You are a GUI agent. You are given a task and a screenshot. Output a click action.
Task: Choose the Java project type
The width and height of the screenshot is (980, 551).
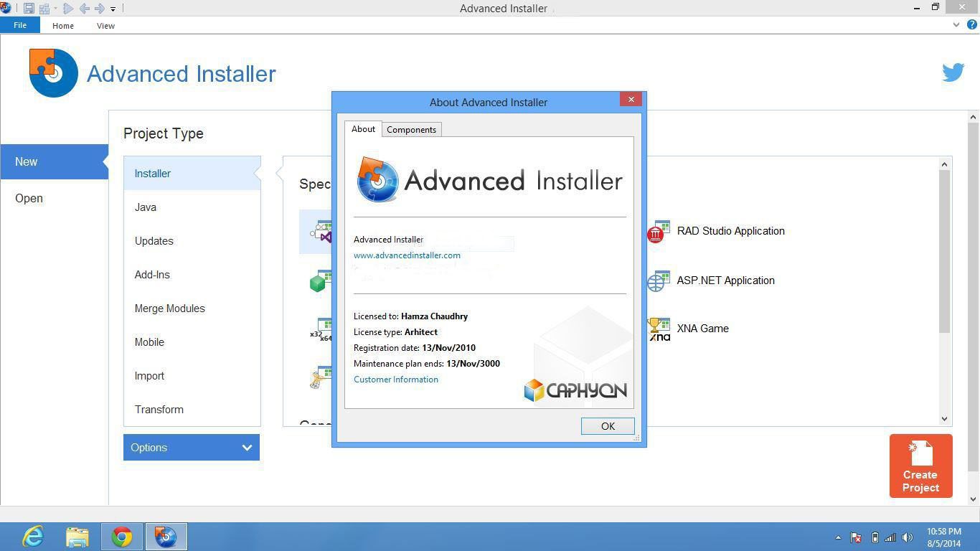tap(192, 207)
